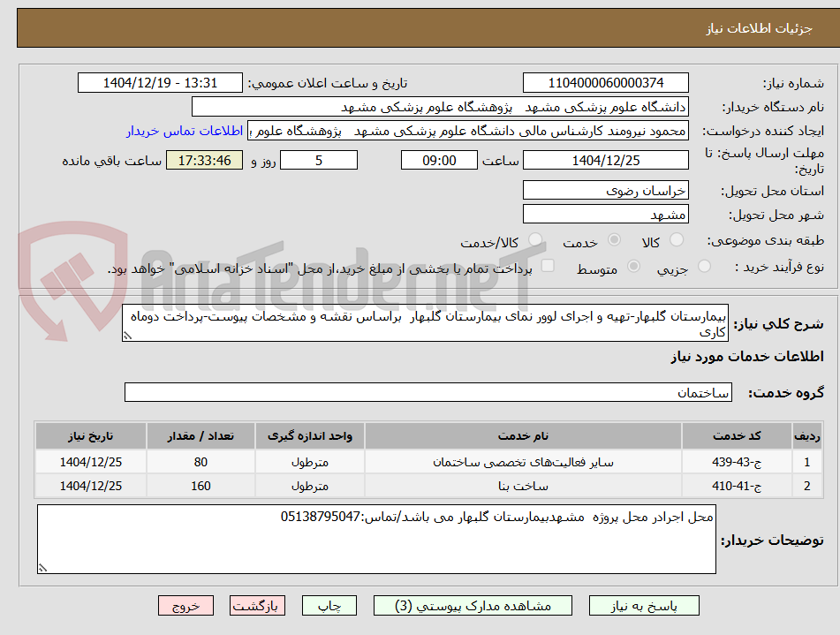This screenshot has width=840, height=635.
Task: Click the 'پاسخ به نیاز' button
Action: tap(643, 606)
